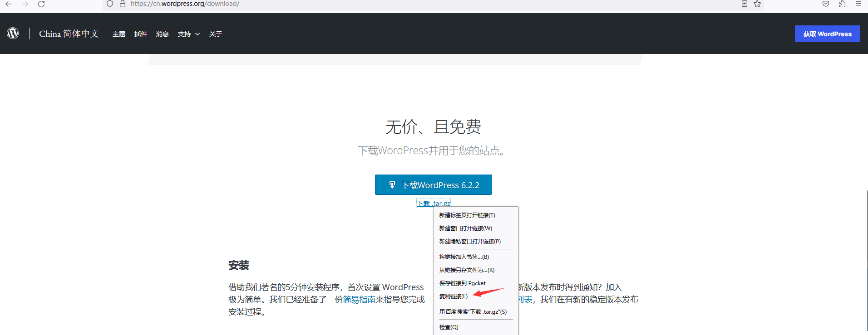The width and height of the screenshot is (868, 335).
Task: Choose 新建隐私窗口打开链接(P) from context menu
Action: 476,242
